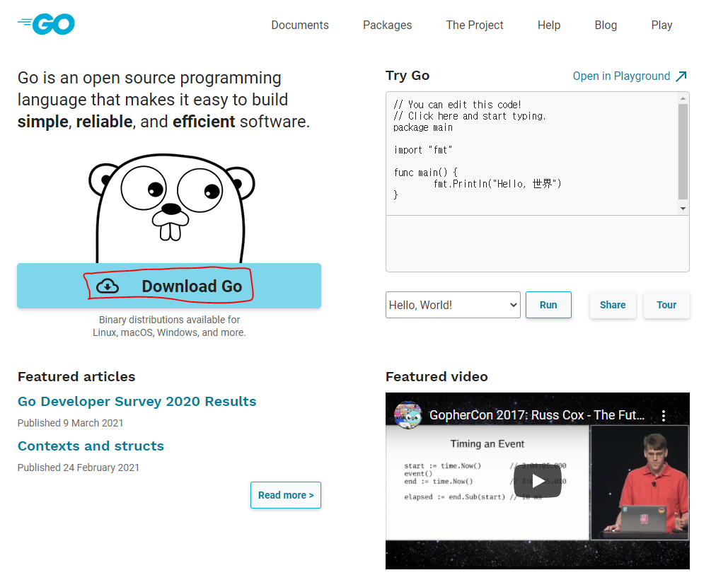Play the featured GopherCon video
Image resolution: width=728 pixels, height=575 pixels.
538,481
